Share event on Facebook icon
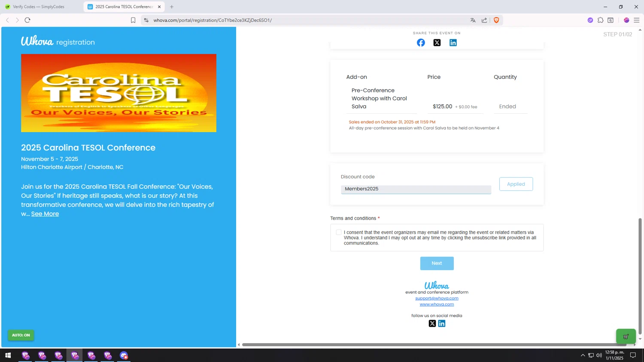The image size is (644, 362). (421, 42)
